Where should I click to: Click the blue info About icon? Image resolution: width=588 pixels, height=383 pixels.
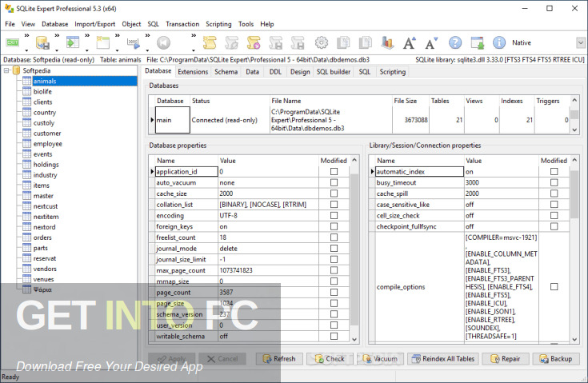tap(499, 42)
